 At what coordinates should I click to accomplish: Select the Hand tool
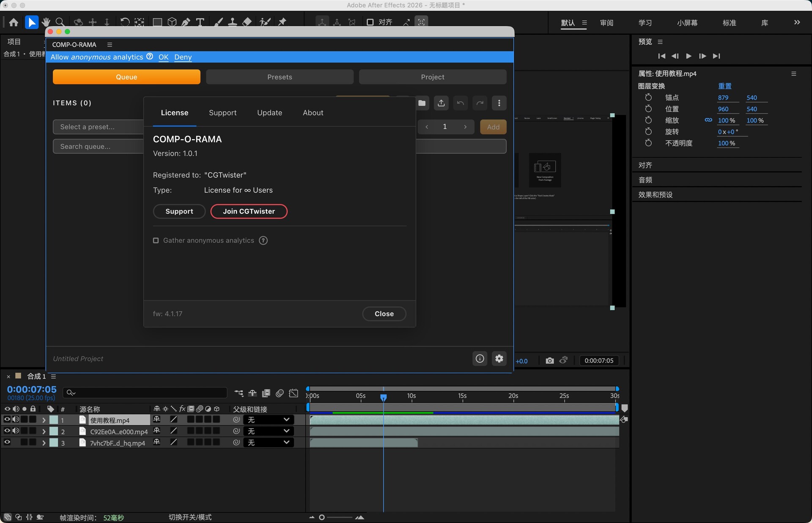click(46, 22)
